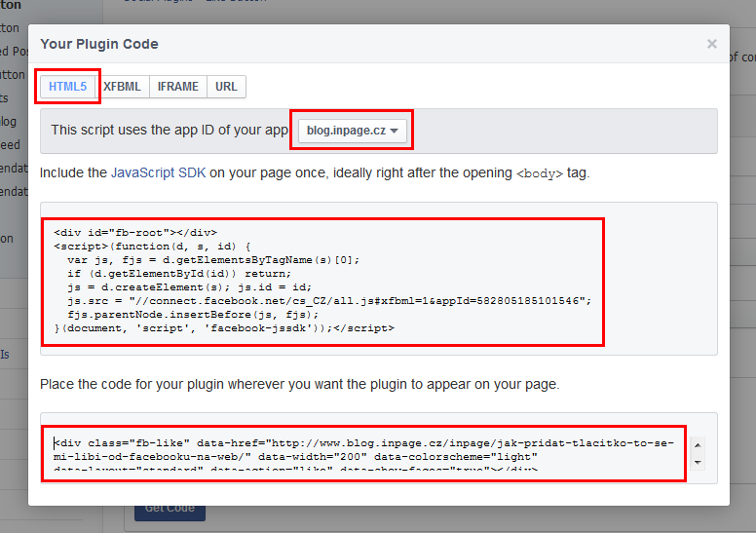Close the Your Plugin Code dialog
Viewport: 756px width, 533px height.
(x=711, y=44)
